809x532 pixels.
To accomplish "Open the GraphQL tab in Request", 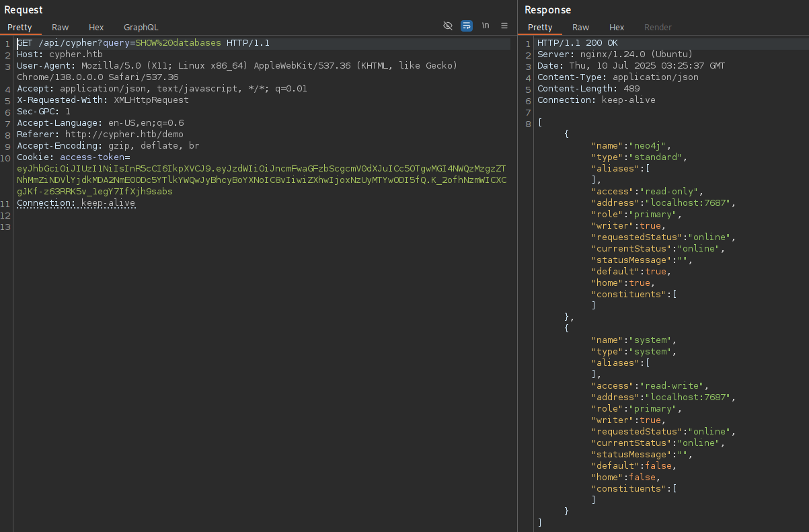I will pos(141,28).
